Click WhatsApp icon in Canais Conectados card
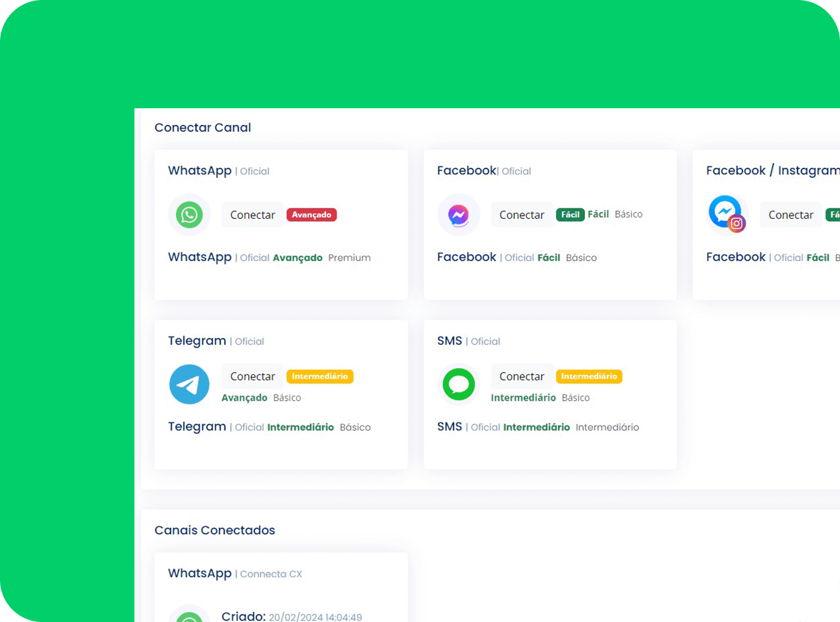This screenshot has height=622, width=840. pyautogui.click(x=189, y=616)
